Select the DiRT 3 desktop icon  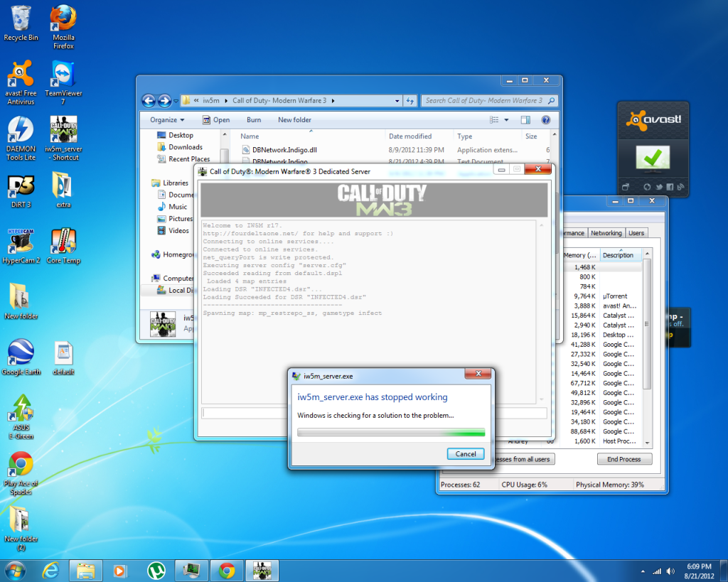point(21,191)
